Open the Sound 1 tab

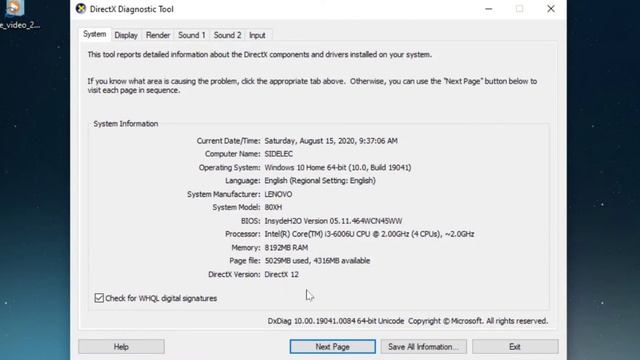click(191, 36)
